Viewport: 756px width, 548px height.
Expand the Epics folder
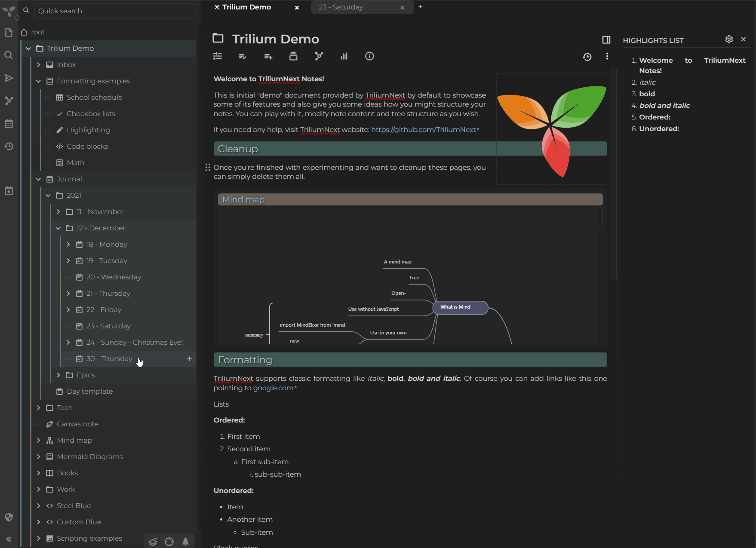58,375
